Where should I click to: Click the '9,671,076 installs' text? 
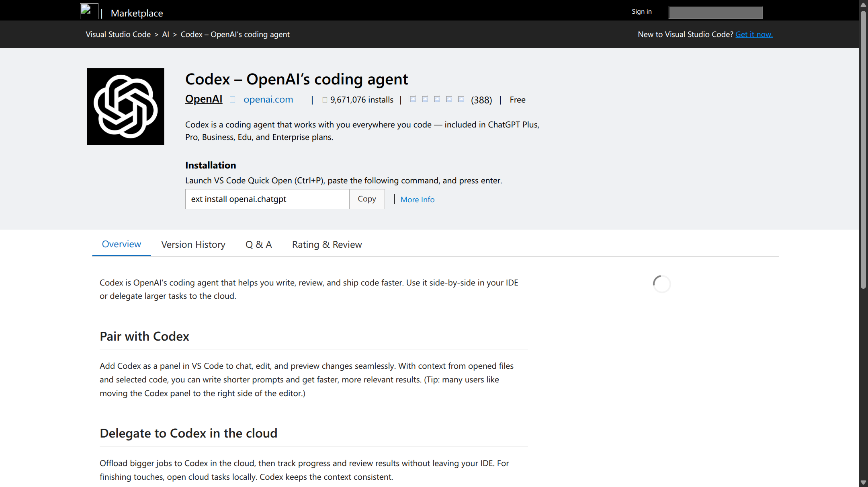362,100
